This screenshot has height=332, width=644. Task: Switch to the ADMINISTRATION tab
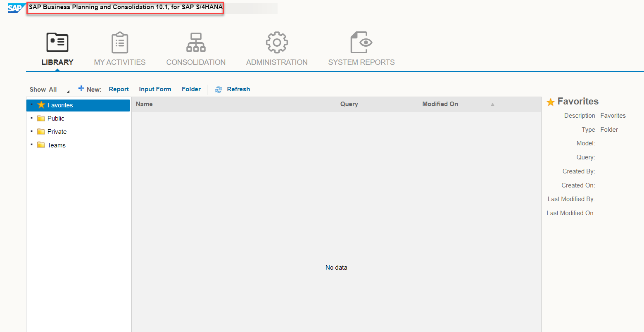click(x=277, y=62)
